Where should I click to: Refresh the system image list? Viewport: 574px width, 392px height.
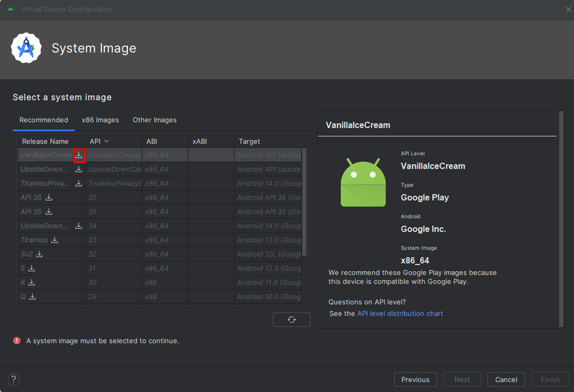pyautogui.click(x=291, y=319)
